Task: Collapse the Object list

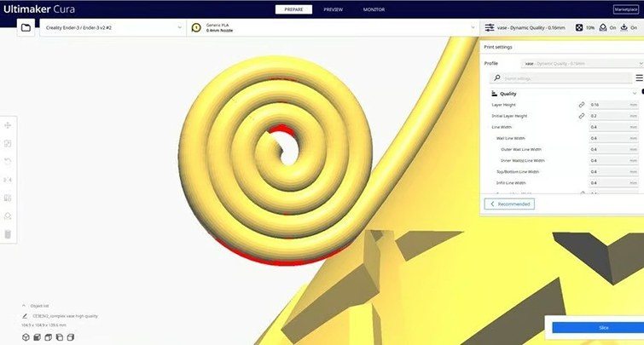Action: click(23, 306)
